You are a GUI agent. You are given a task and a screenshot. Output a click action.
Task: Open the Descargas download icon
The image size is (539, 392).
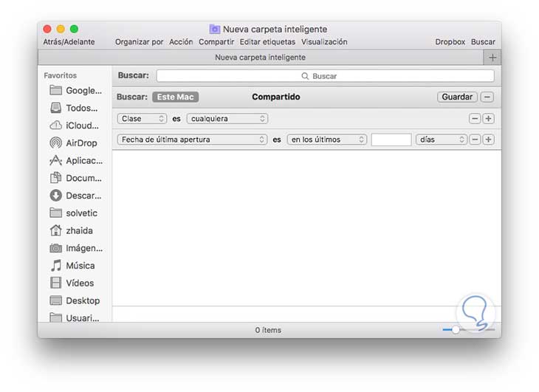click(55, 196)
